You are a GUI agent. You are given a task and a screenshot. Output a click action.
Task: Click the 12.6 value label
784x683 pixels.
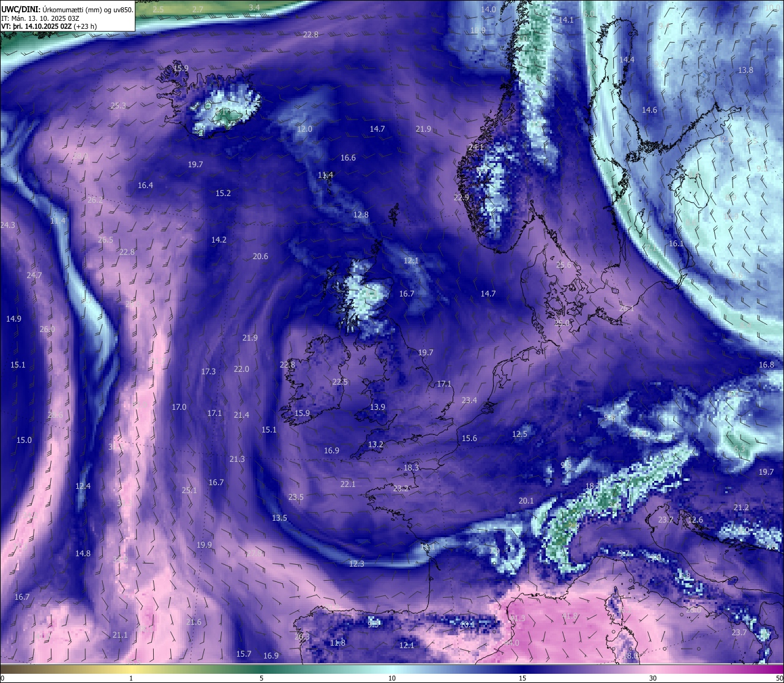tap(695, 519)
